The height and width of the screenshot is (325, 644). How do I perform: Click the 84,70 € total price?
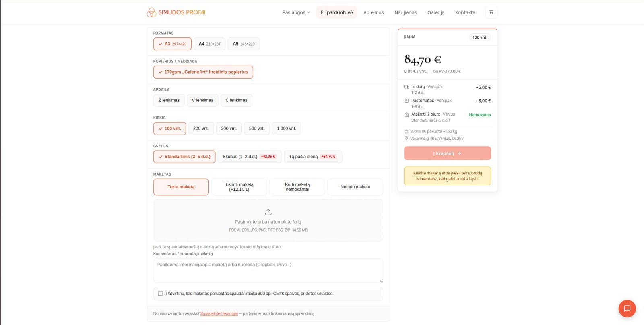pos(423,60)
